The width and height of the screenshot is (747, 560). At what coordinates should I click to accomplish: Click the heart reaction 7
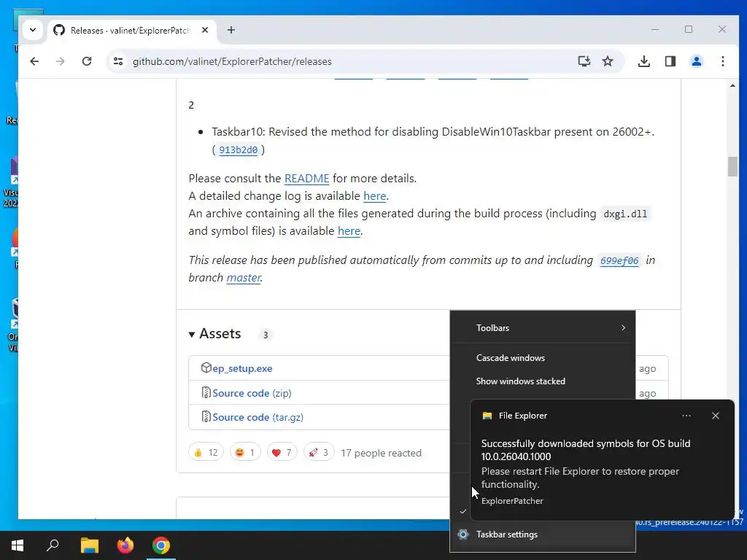282,452
